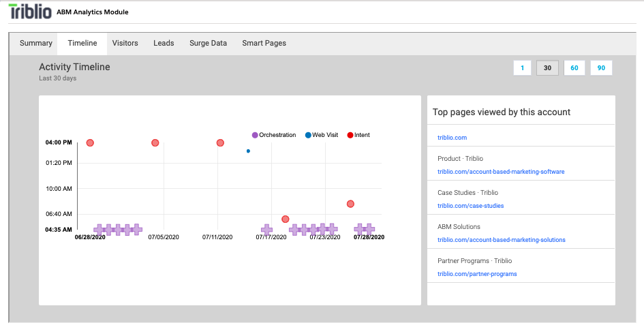Select the Intent point near 06:40 AM line
The width and height of the screenshot is (644, 336).
286,219
